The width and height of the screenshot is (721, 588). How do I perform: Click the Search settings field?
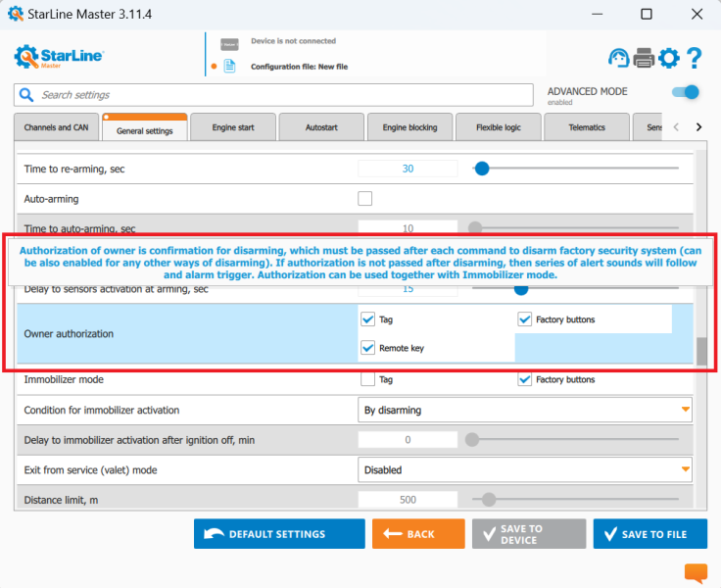point(273,95)
